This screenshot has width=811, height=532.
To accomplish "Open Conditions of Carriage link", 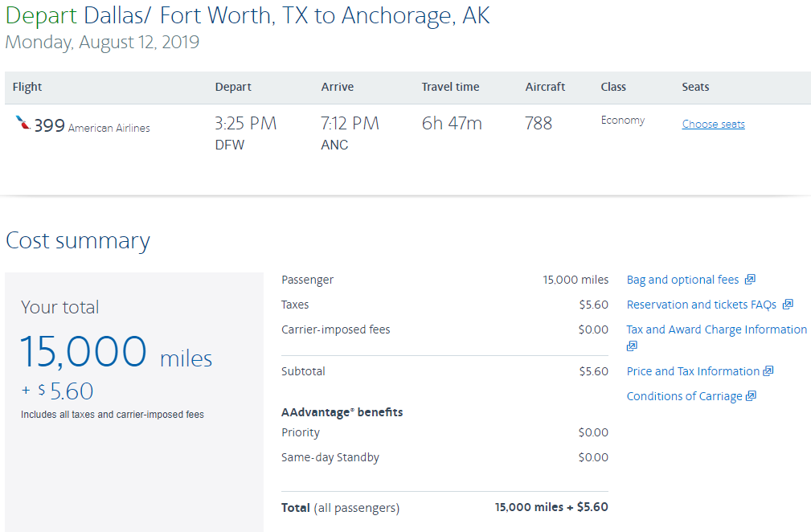I will 684,396.
